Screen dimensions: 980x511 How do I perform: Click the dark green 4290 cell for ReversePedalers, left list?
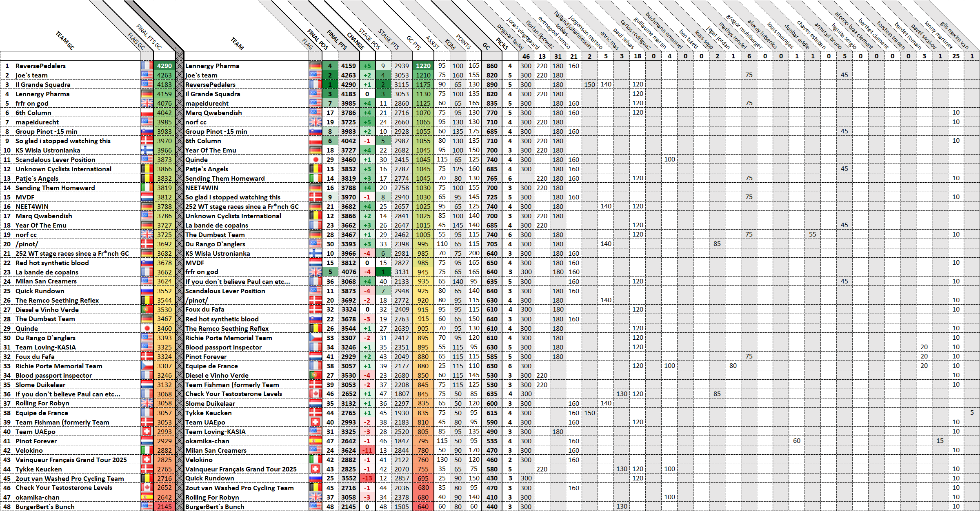pyautogui.click(x=164, y=66)
